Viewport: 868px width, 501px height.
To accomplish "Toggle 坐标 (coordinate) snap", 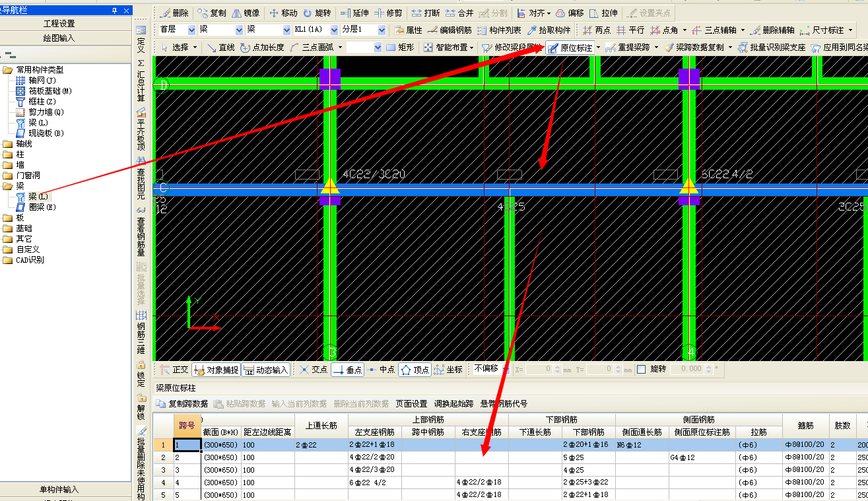I will (x=448, y=370).
